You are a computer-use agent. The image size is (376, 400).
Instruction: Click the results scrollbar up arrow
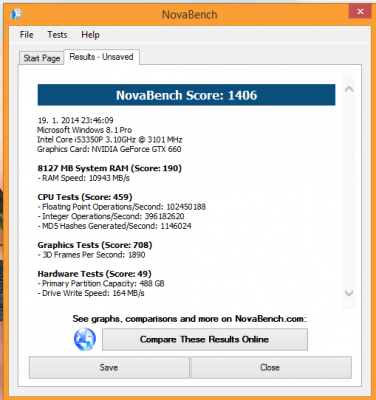click(349, 89)
